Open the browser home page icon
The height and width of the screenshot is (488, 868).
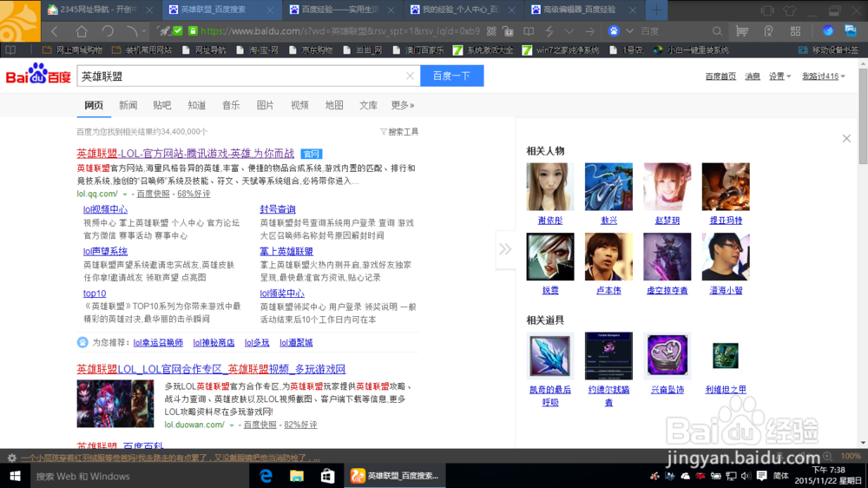coord(82,31)
